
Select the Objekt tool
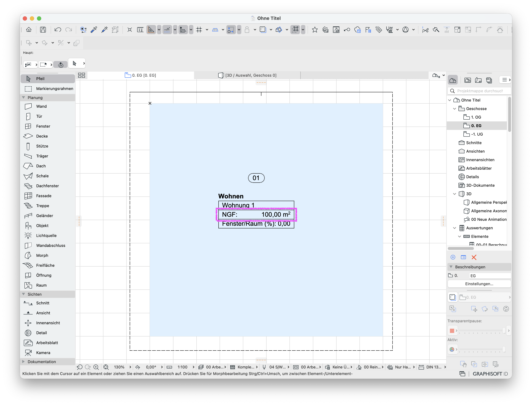point(48,226)
